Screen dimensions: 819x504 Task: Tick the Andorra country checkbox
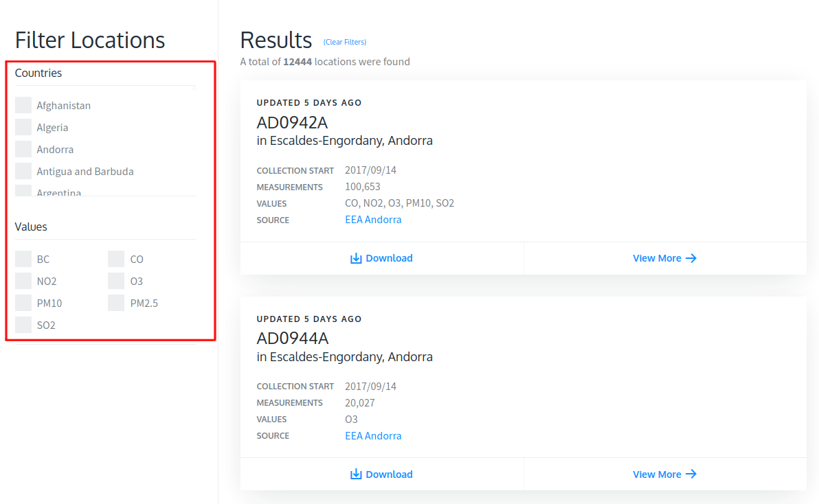pos(23,149)
